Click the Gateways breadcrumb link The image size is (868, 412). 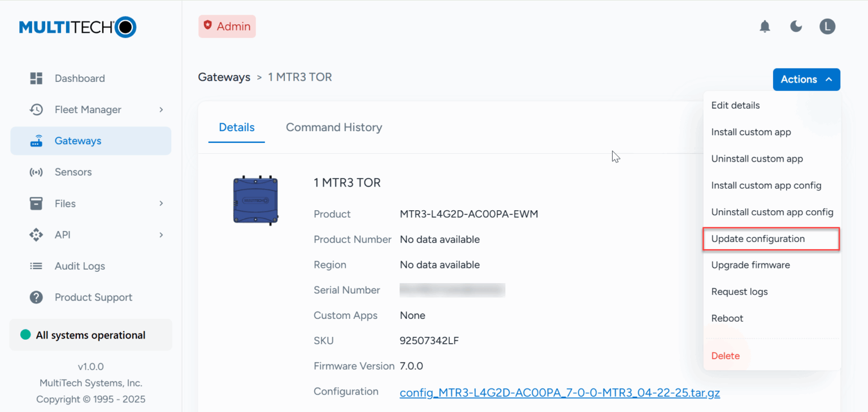pos(224,77)
